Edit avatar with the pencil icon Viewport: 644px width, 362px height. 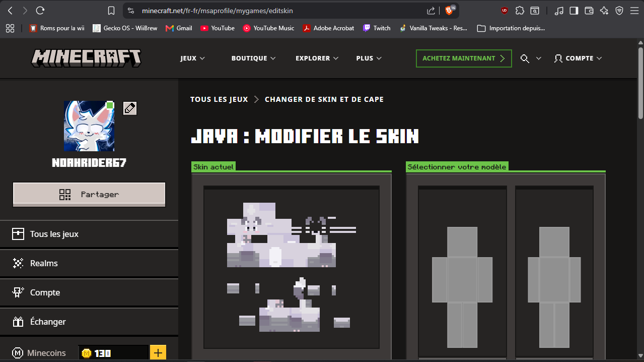(x=130, y=108)
